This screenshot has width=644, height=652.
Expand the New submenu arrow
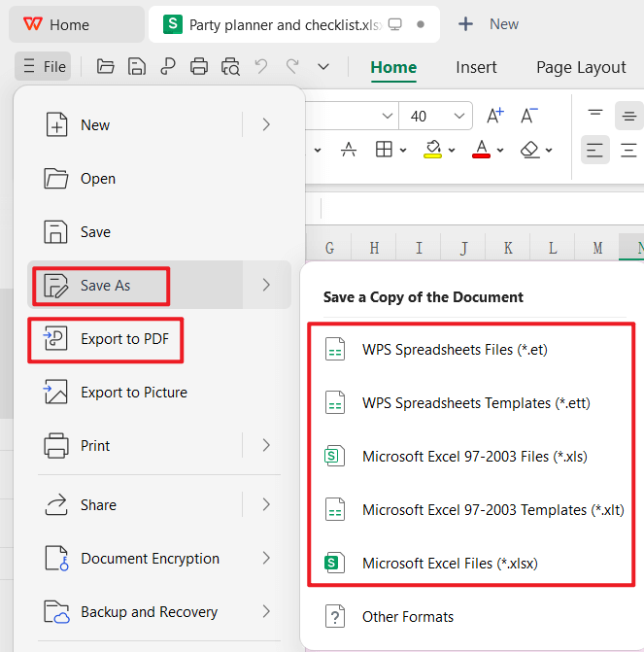tap(266, 124)
